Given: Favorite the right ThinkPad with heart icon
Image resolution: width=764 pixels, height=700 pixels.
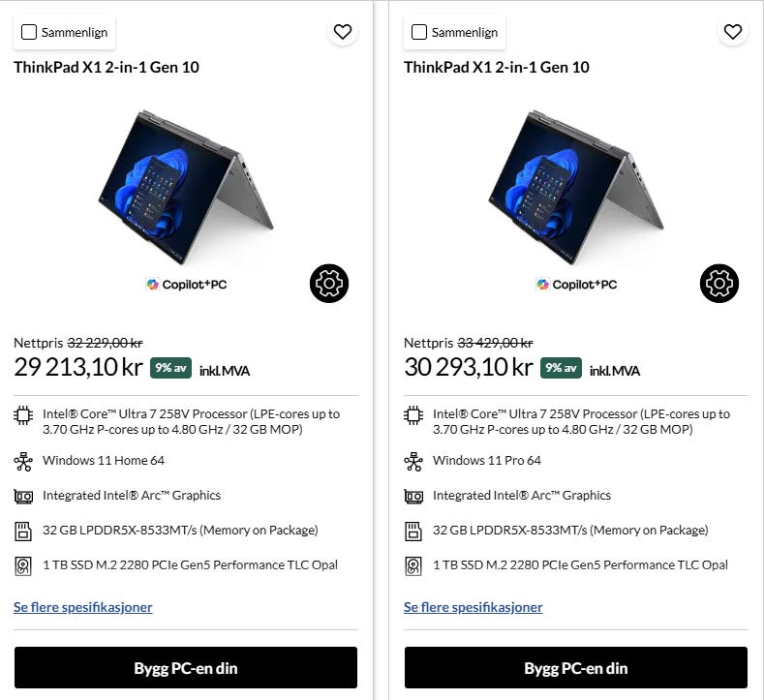Looking at the screenshot, I should tap(732, 32).
